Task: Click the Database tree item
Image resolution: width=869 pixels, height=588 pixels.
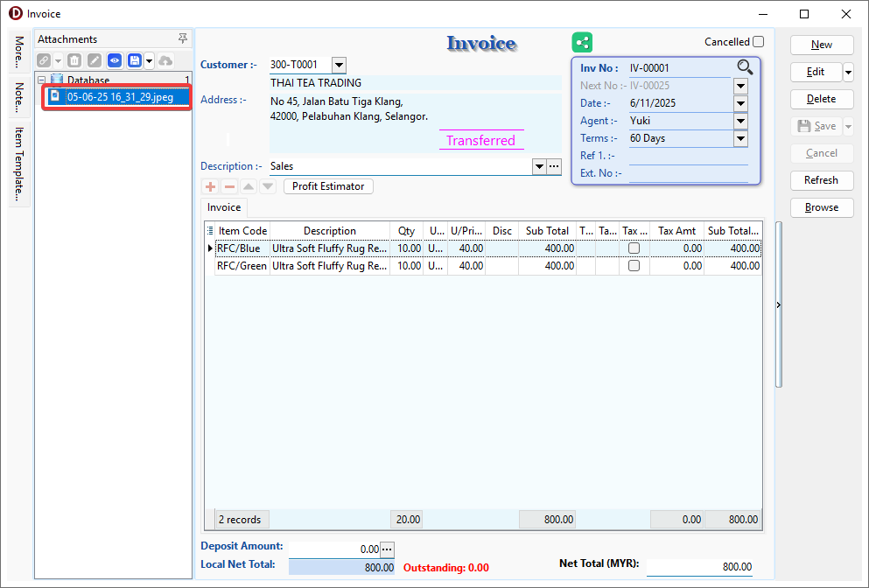Action: click(88, 80)
